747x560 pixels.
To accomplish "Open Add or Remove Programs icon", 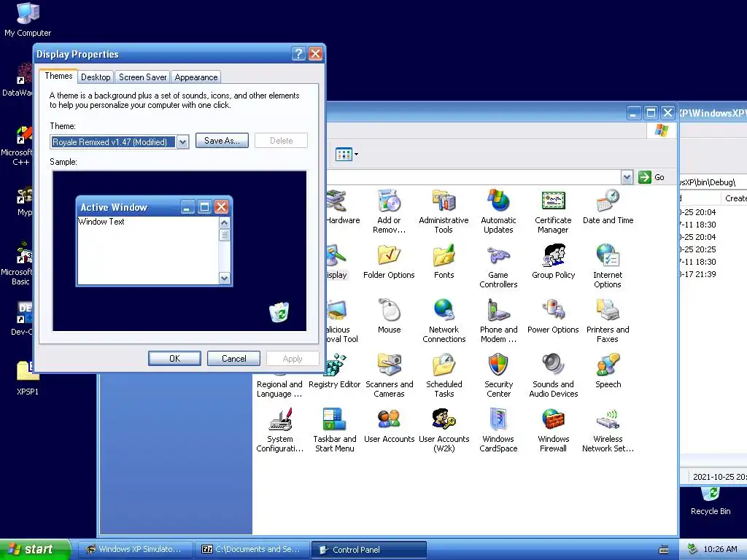I will [389, 211].
